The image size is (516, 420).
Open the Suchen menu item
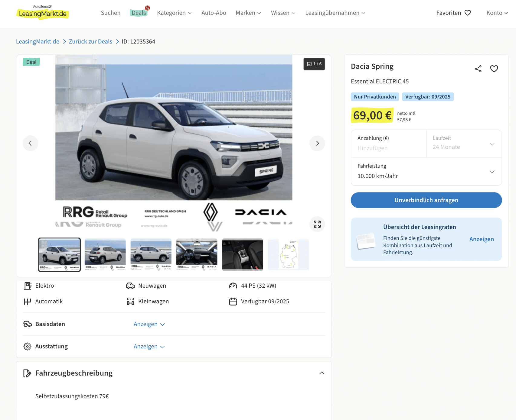[x=111, y=13]
